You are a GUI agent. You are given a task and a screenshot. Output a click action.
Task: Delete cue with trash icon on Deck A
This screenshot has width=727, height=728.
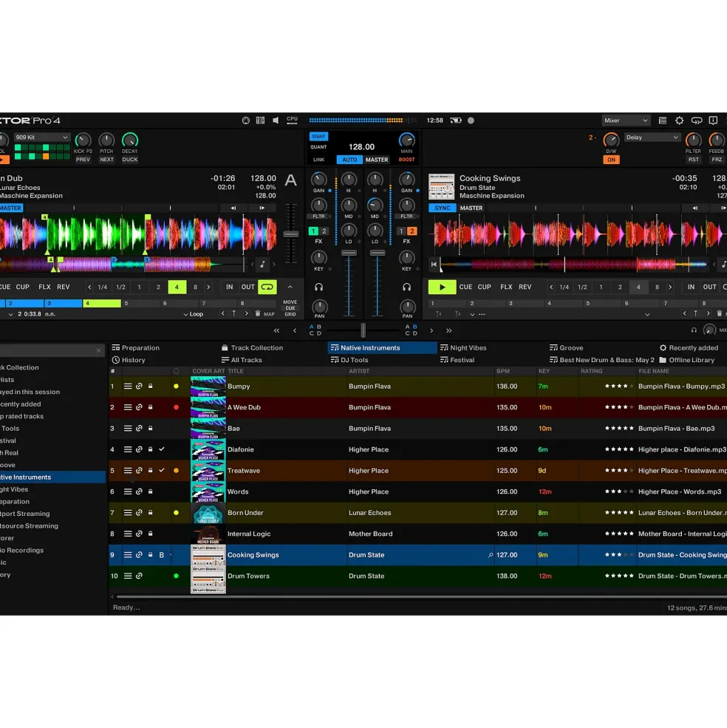pyautogui.click(x=258, y=314)
